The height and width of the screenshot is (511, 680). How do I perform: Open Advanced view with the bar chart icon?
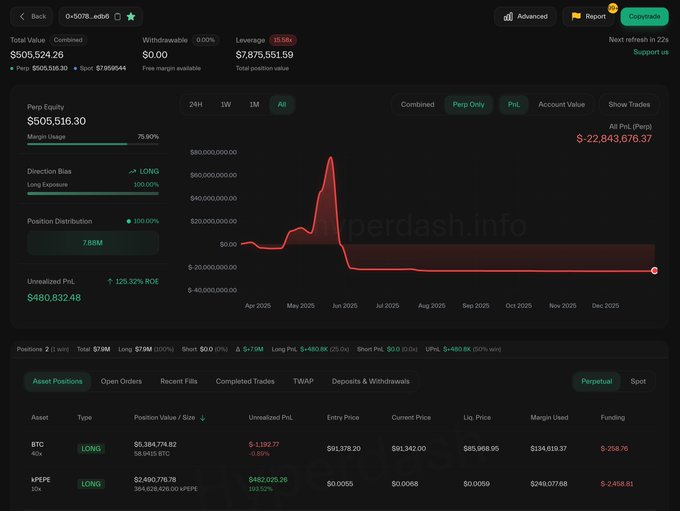click(525, 16)
